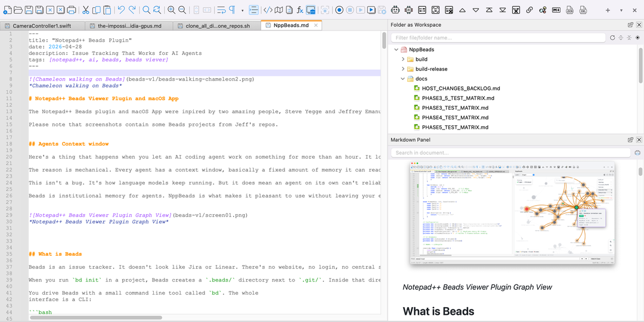Open the document map icon

click(279, 10)
